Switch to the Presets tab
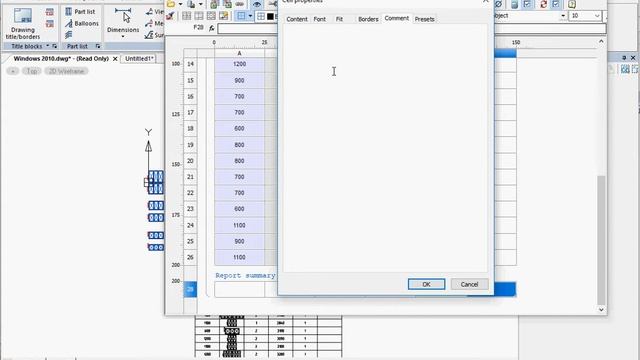The image size is (640, 360). click(x=424, y=19)
